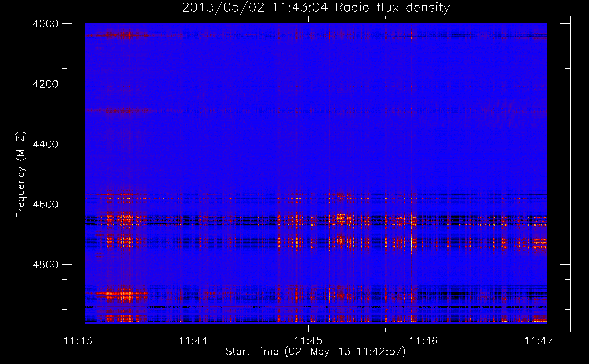Click the 4800 frequency tick label

[46, 265]
